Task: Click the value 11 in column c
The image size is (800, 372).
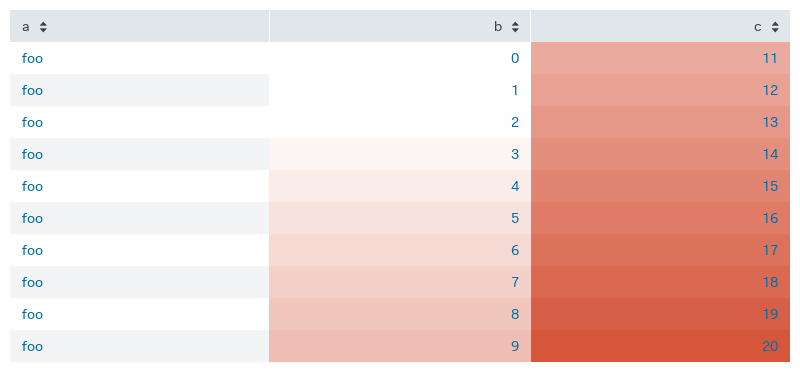Action: click(770, 58)
